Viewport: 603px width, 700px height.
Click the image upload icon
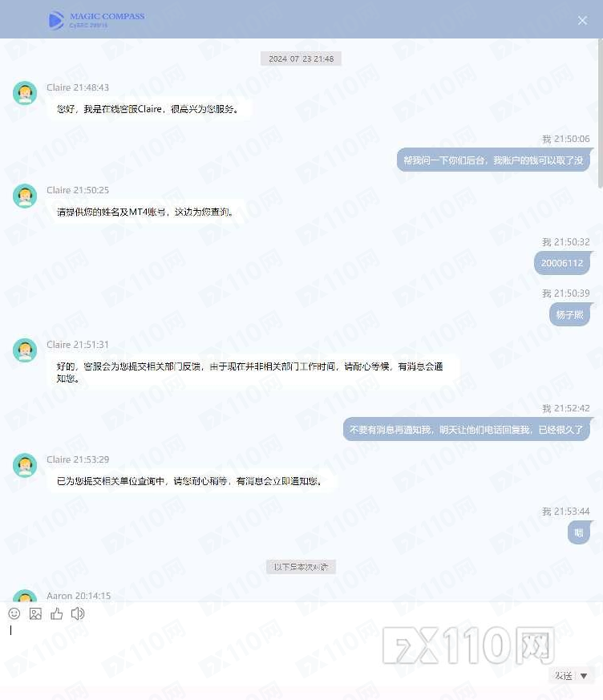[x=35, y=613]
